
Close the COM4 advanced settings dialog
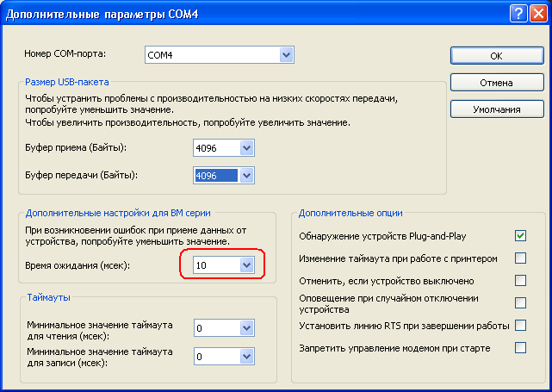point(539,12)
